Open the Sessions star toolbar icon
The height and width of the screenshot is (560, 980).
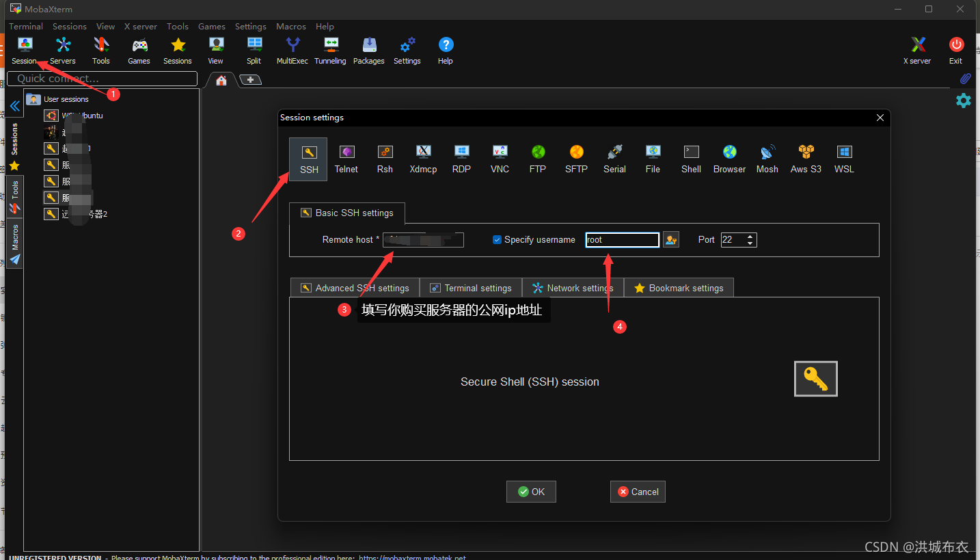178,51
